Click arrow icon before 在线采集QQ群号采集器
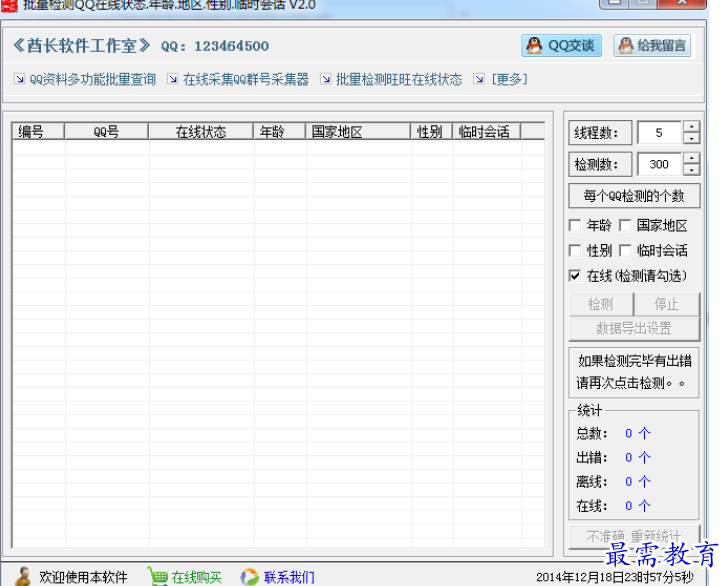Image resolution: width=727 pixels, height=586 pixels. (x=172, y=79)
